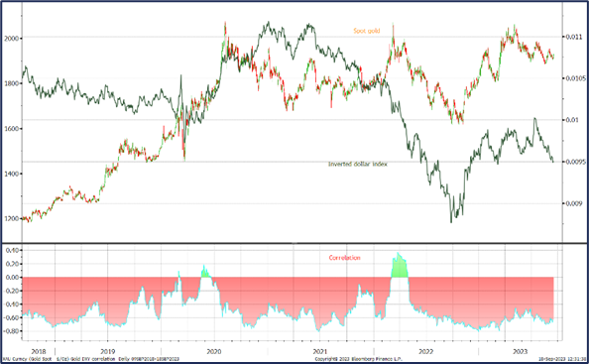
Task: Click the 0.0095 value on the right axis
Action: tap(575, 162)
